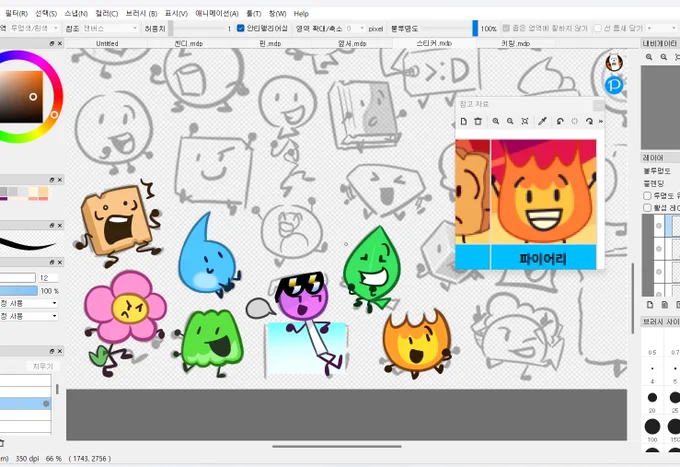Fit the reference image to window
This screenshot has height=467, width=680.
pos(525,121)
